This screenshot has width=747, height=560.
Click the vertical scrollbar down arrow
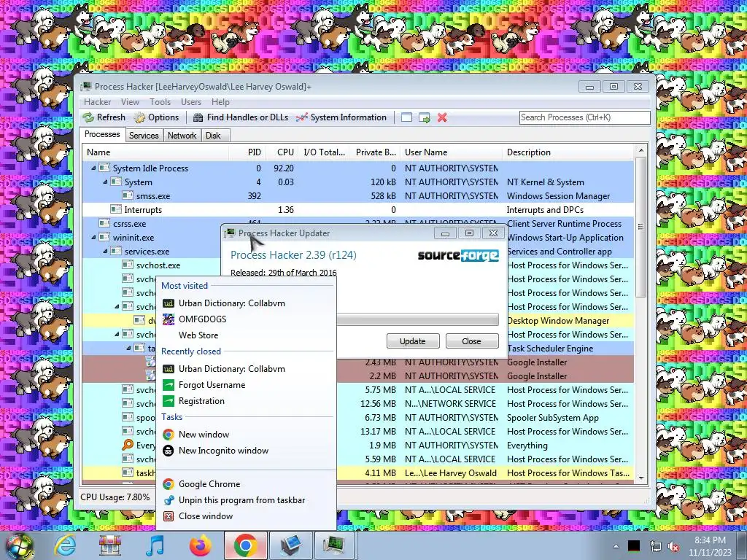tap(640, 478)
